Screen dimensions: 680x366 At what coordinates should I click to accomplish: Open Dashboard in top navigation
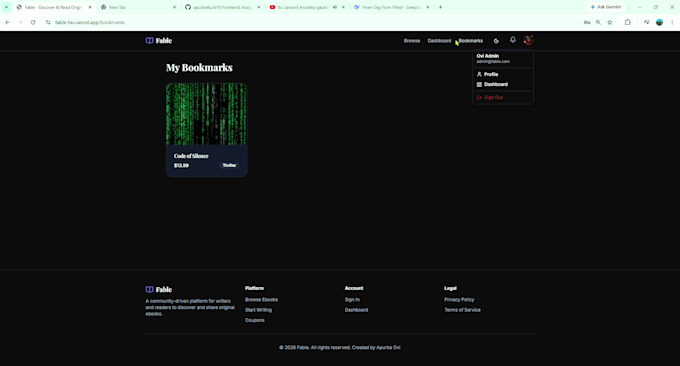439,41
